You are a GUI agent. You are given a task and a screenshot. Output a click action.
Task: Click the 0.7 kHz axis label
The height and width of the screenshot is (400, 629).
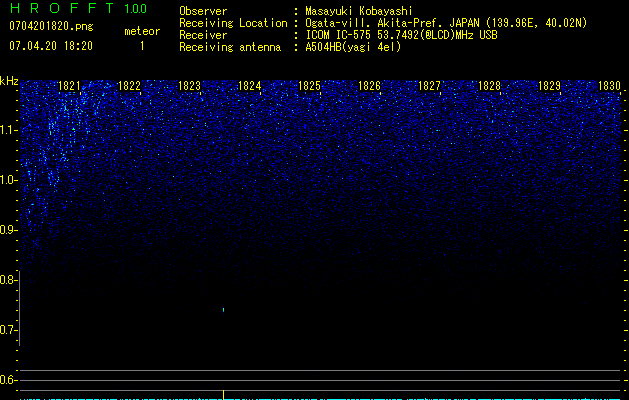click(x=8, y=330)
